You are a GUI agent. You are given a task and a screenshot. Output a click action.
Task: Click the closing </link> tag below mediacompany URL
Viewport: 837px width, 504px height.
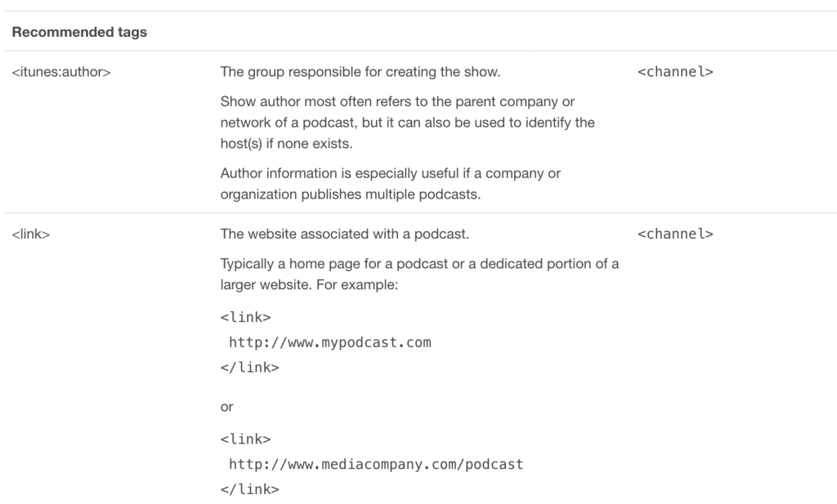pyautogui.click(x=249, y=490)
